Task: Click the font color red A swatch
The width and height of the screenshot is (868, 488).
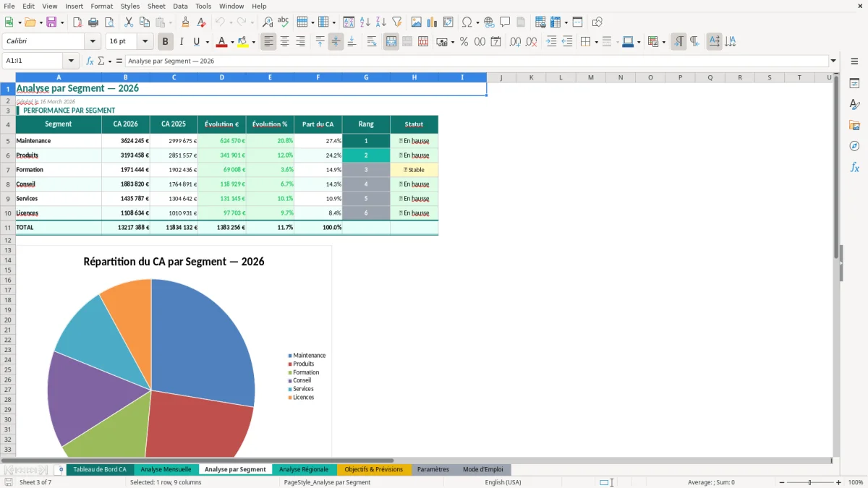Action: coord(221,42)
